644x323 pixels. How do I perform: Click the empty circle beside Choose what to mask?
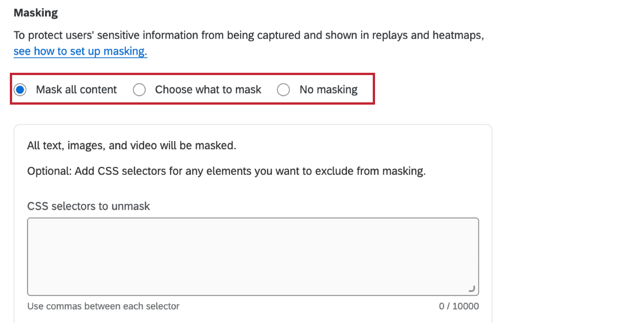[x=139, y=89]
